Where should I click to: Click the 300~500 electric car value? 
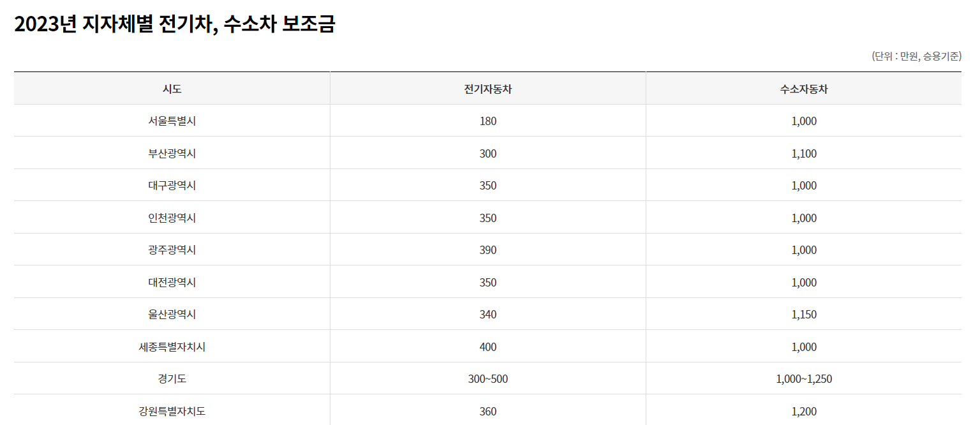488,379
